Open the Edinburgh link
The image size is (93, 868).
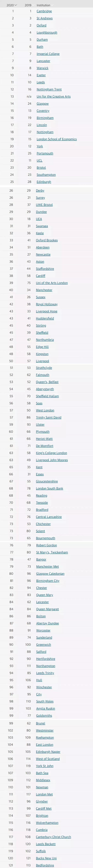tap(44, 182)
